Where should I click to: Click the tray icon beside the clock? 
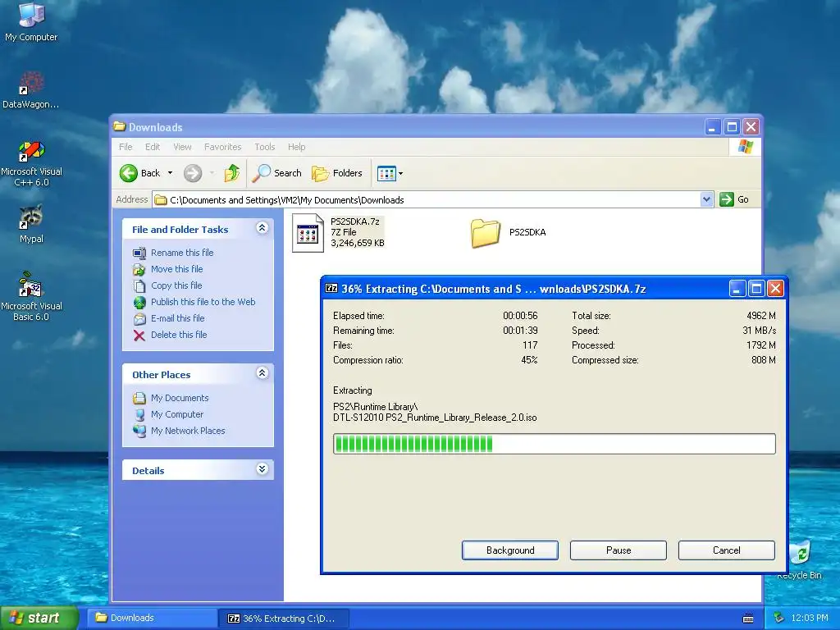click(x=779, y=618)
